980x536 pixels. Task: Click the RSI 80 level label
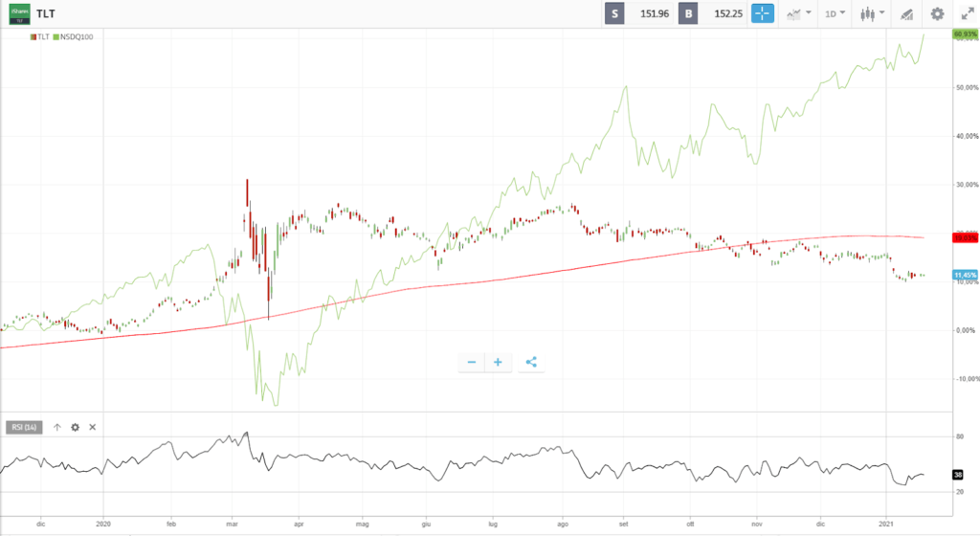point(959,436)
